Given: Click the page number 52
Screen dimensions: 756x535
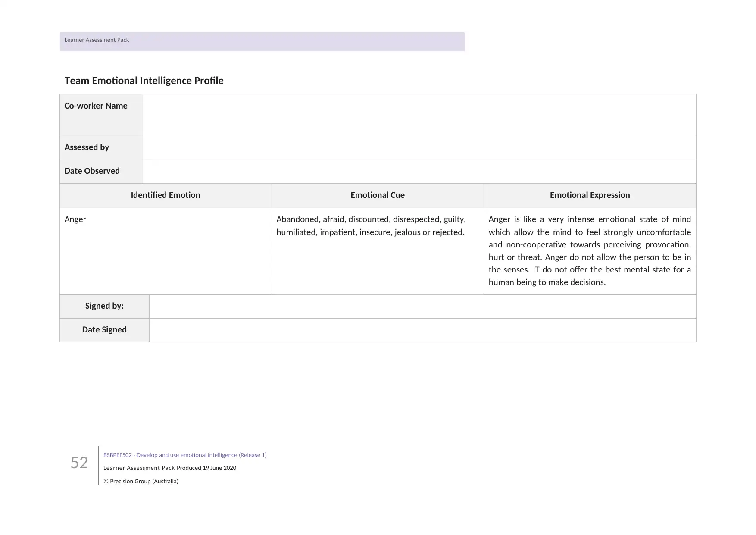Looking at the screenshot, I should [79, 463].
